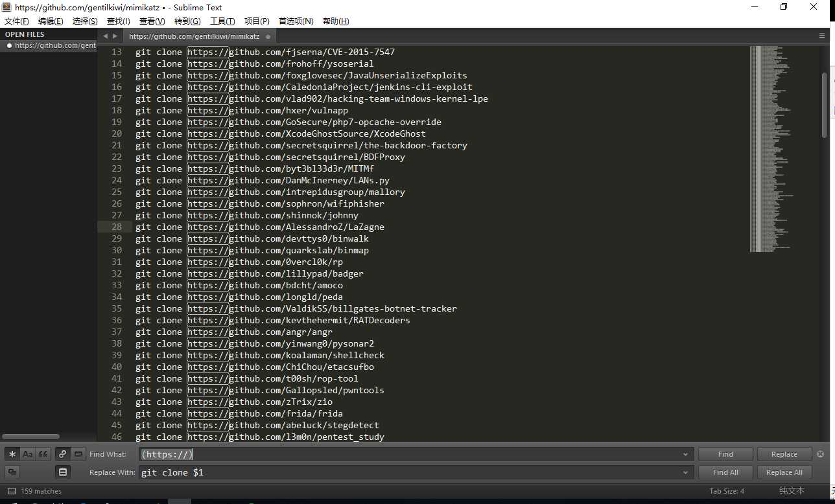
Task: Open 转到(G) menu
Action: [187, 21]
